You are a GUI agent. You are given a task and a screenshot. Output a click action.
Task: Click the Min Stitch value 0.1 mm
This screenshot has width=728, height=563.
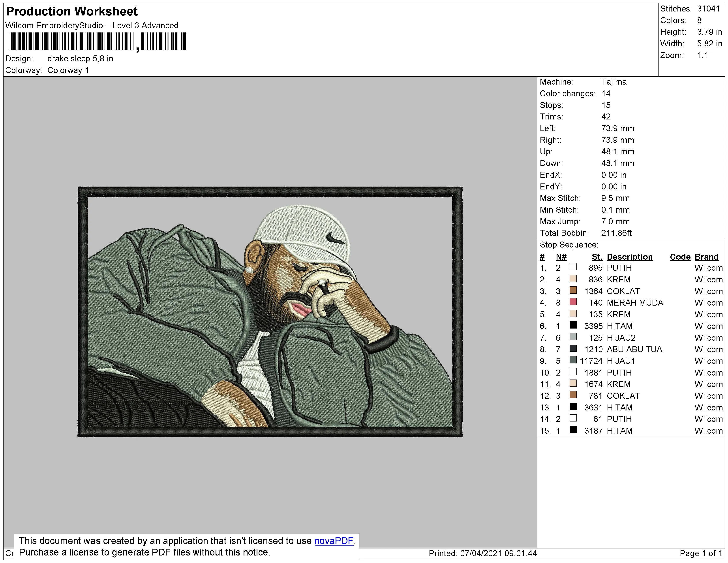pos(615,210)
